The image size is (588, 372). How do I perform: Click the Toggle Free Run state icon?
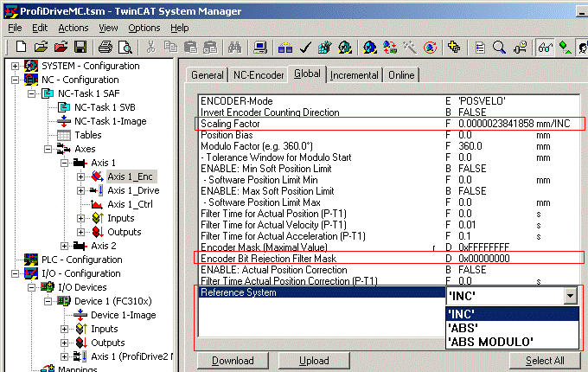point(430,48)
